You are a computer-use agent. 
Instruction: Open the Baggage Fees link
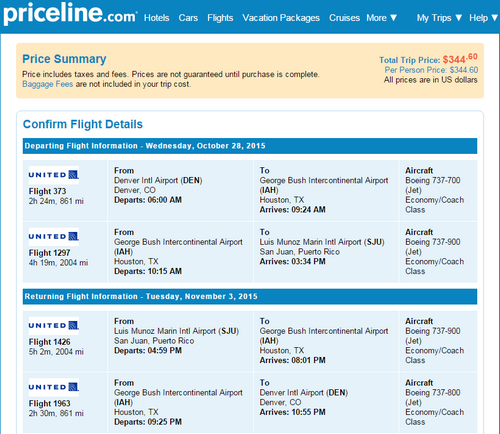click(x=47, y=84)
